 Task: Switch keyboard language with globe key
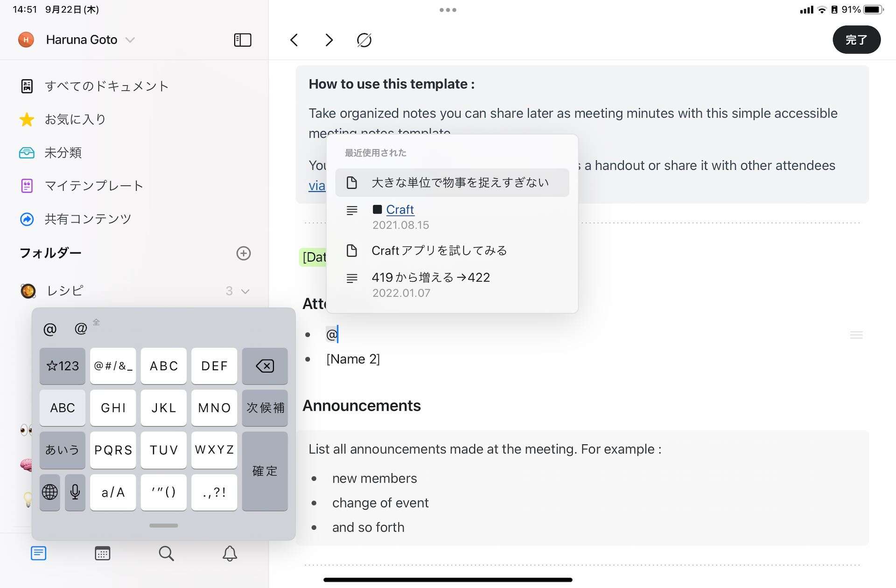point(49,492)
